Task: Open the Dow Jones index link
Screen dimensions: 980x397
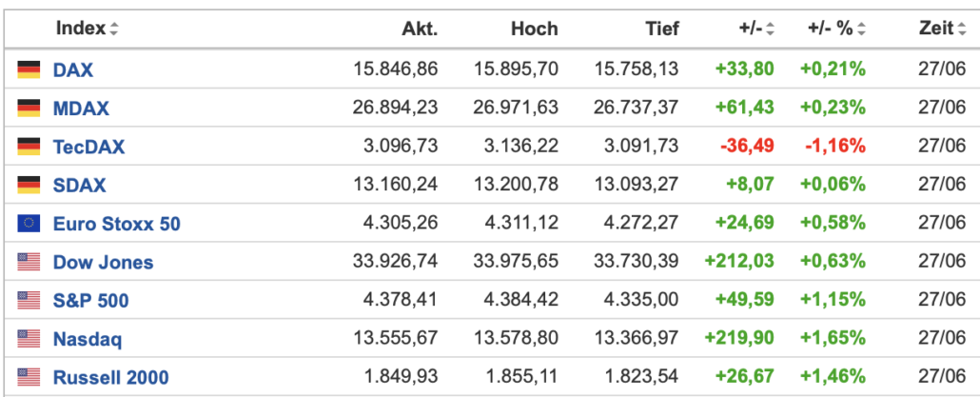Action: (x=103, y=262)
